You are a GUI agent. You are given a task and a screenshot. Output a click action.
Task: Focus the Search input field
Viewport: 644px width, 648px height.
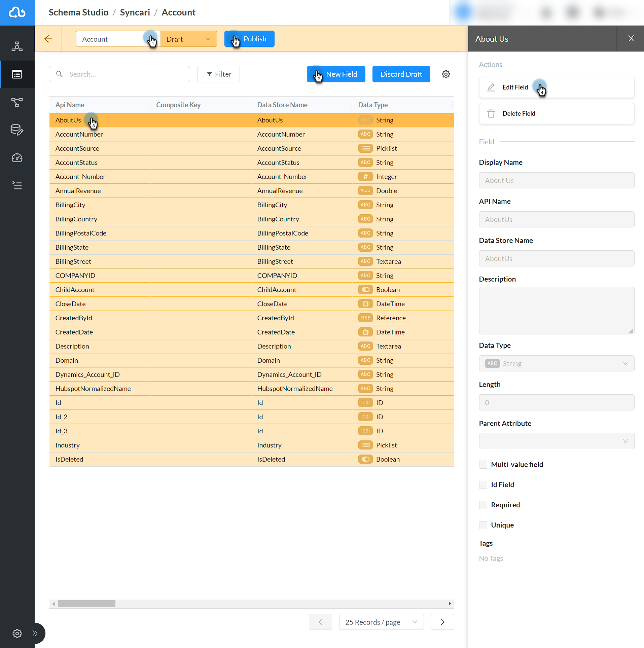[119, 74]
